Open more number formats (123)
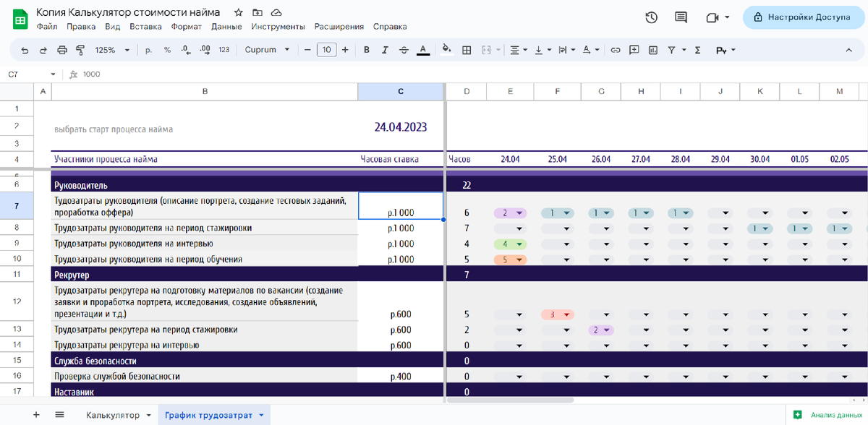 [224, 50]
